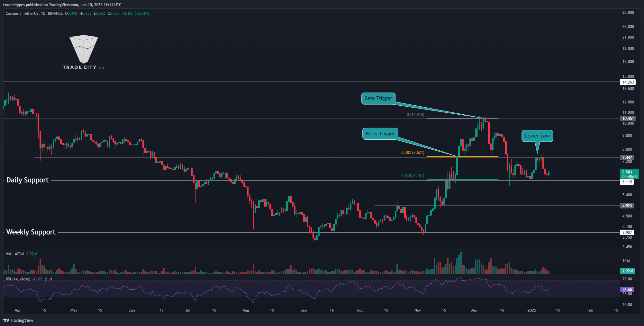Screen dimensions: 644x326
Task: Click the Feb label on time axis
Action: (x=590, y=310)
